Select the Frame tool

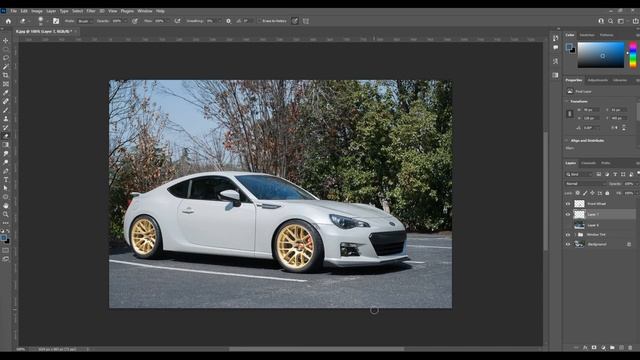tap(6, 84)
